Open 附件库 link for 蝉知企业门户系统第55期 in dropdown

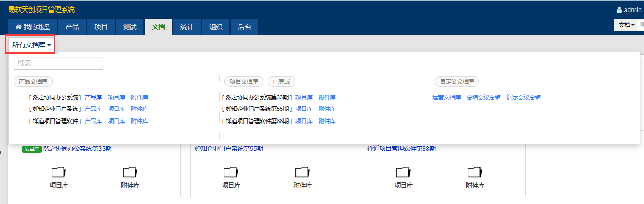pyautogui.click(x=327, y=109)
